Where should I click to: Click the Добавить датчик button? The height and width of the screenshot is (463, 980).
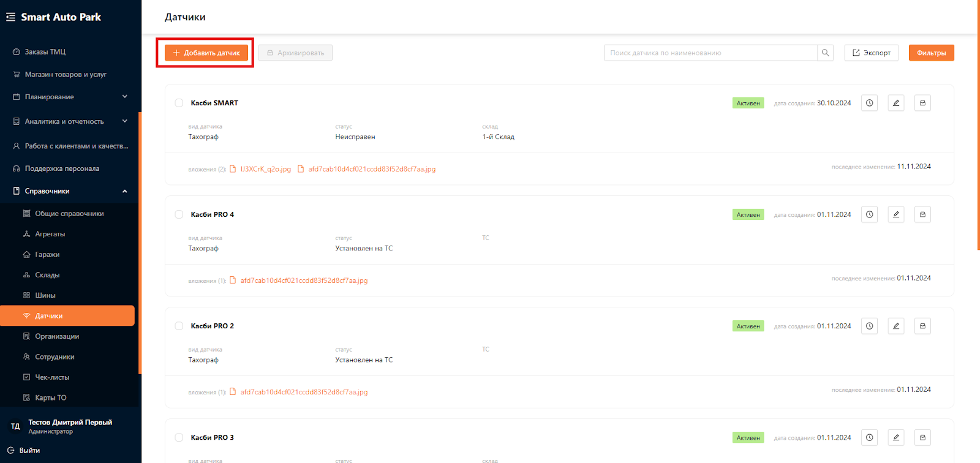pyautogui.click(x=206, y=53)
